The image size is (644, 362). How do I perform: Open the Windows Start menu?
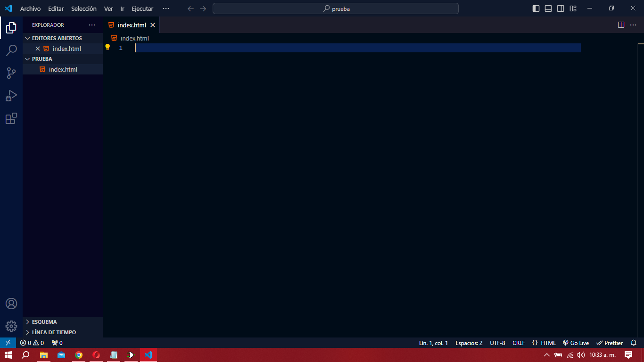tap(8, 355)
